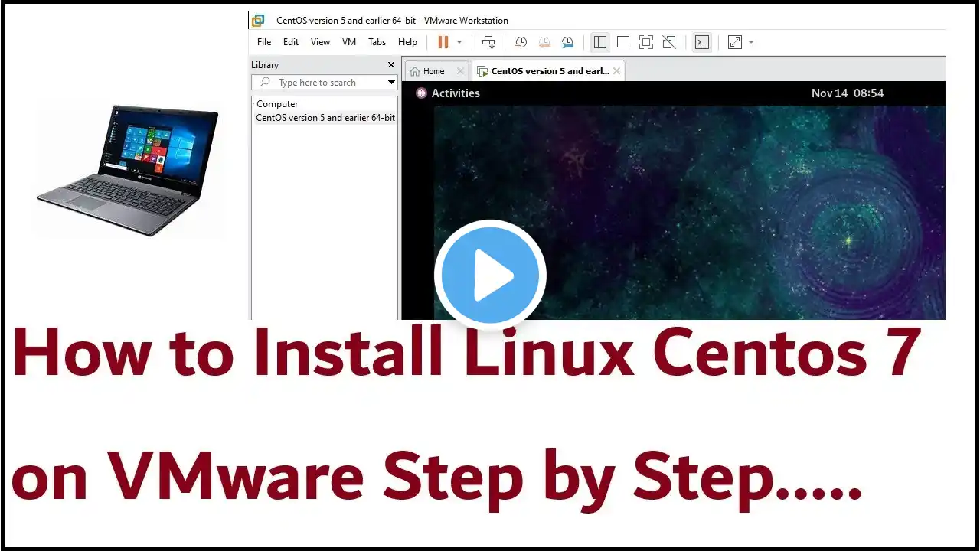This screenshot has width=980, height=551.
Task: Open the snapshot manager wrench-clock icon
Action: 567,42
